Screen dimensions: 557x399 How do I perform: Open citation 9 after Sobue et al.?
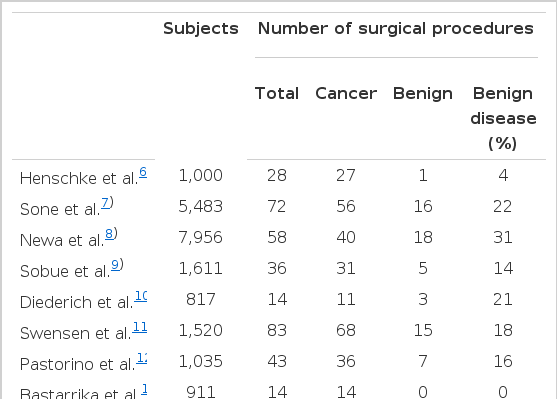[115, 265]
